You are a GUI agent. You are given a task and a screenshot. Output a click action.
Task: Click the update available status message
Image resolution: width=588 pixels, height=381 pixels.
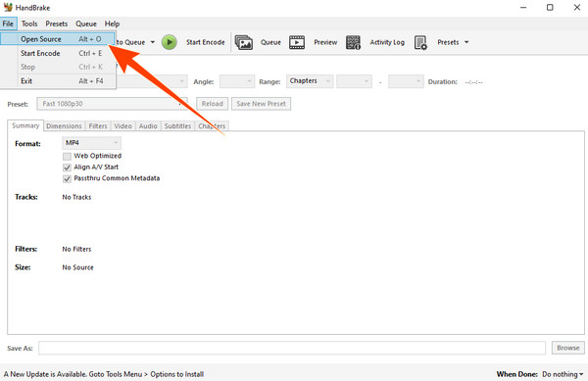tap(104, 374)
